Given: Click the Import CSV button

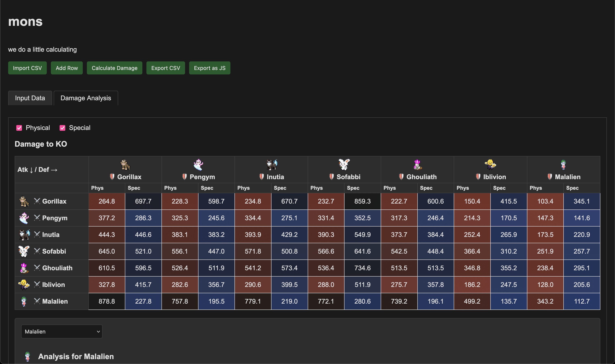Looking at the screenshot, I should 27,68.
